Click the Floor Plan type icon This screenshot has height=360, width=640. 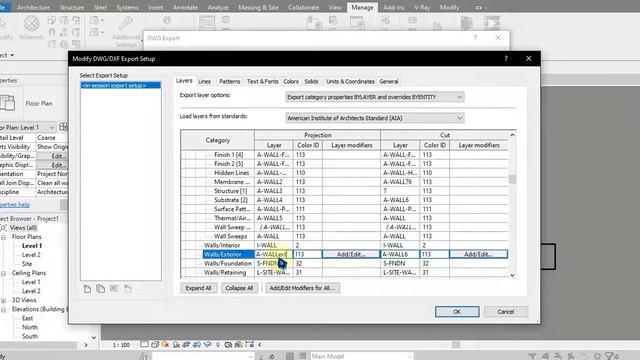tap(7, 103)
